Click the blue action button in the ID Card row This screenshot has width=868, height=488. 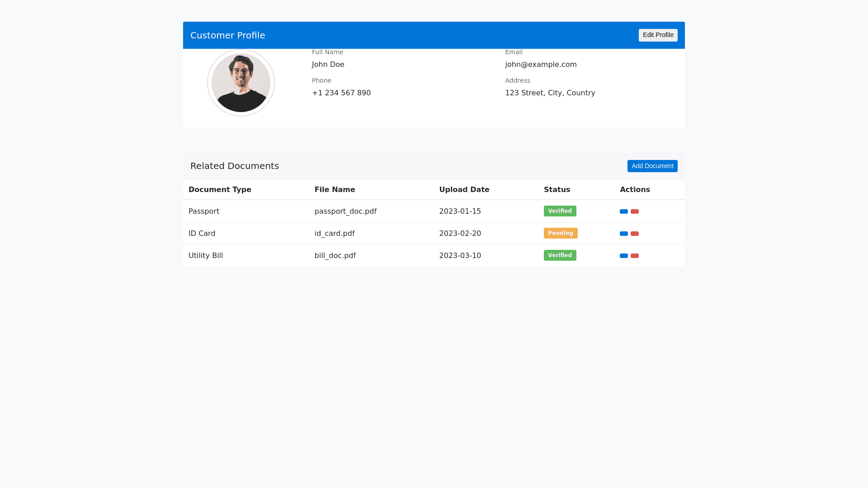(623, 234)
